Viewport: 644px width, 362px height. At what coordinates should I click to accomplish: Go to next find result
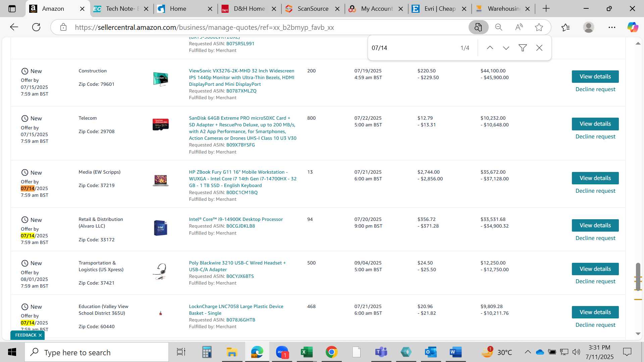(x=506, y=48)
